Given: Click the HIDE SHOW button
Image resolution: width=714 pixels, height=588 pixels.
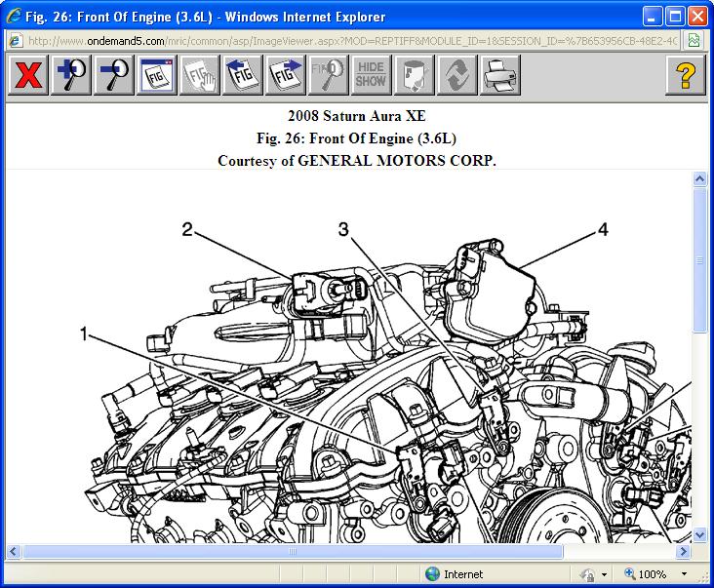Looking at the screenshot, I should pos(371,75).
